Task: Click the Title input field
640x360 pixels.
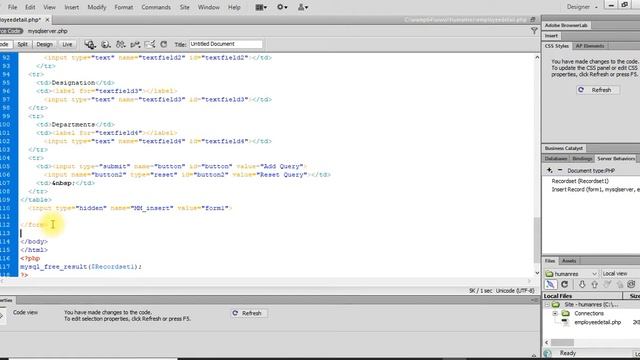Action: pos(225,44)
